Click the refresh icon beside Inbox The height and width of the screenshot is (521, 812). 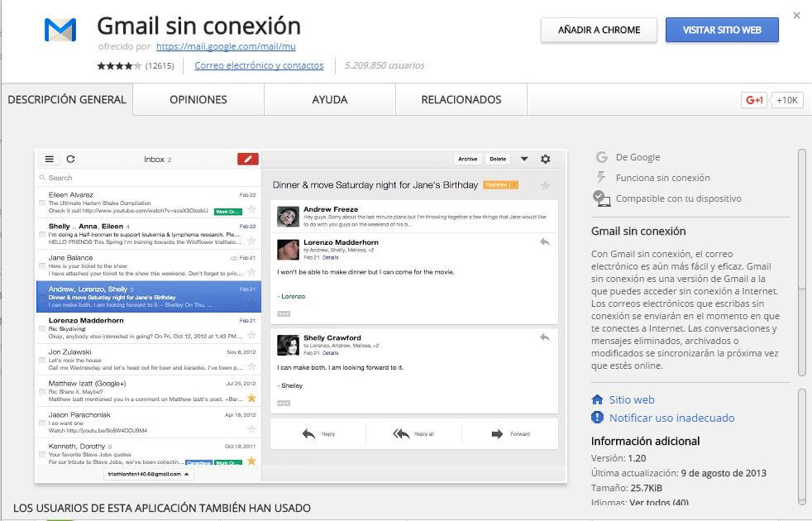pos(71,159)
